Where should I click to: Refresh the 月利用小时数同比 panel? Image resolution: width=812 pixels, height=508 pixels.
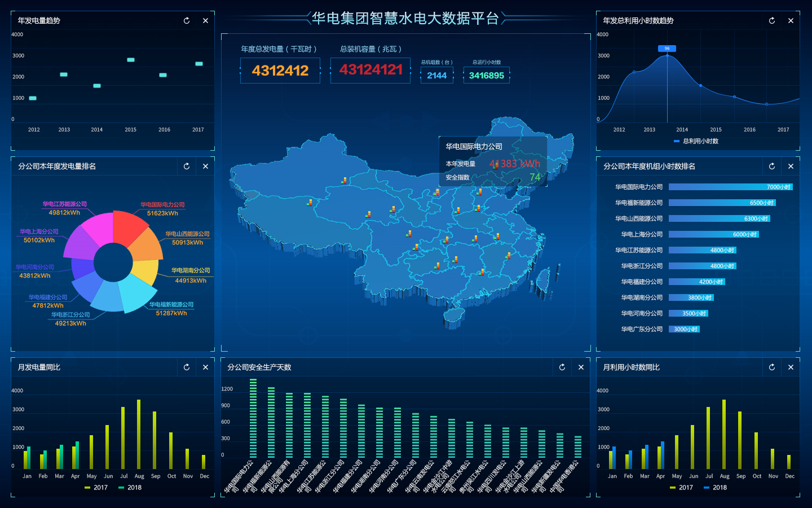click(772, 367)
